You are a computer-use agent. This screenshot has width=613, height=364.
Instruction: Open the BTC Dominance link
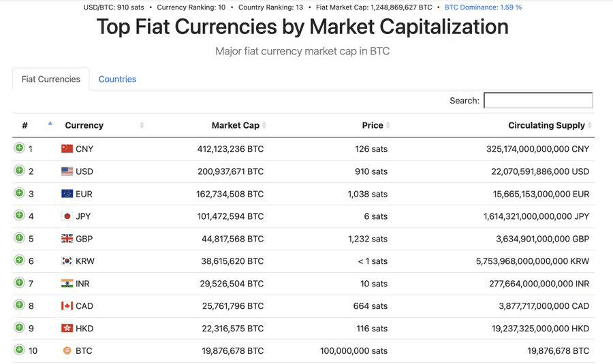[x=483, y=7]
